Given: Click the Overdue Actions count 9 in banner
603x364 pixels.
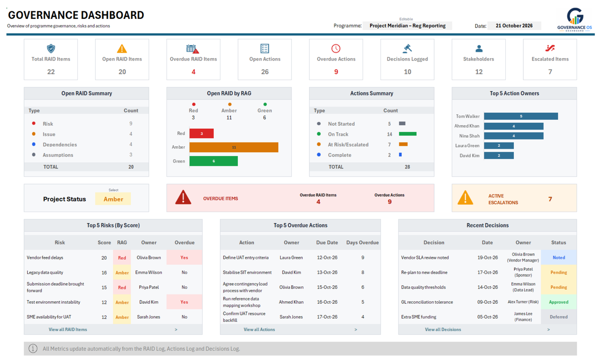Looking at the screenshot, I should tap(389, 202).
